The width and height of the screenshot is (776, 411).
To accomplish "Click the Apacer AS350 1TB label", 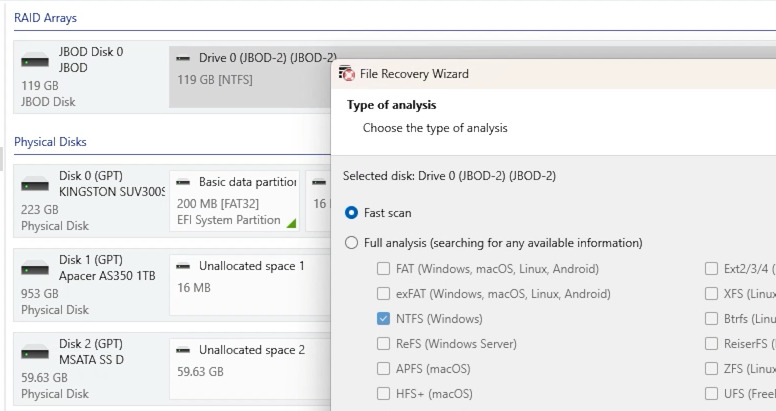I will click(x=107, y=276).
